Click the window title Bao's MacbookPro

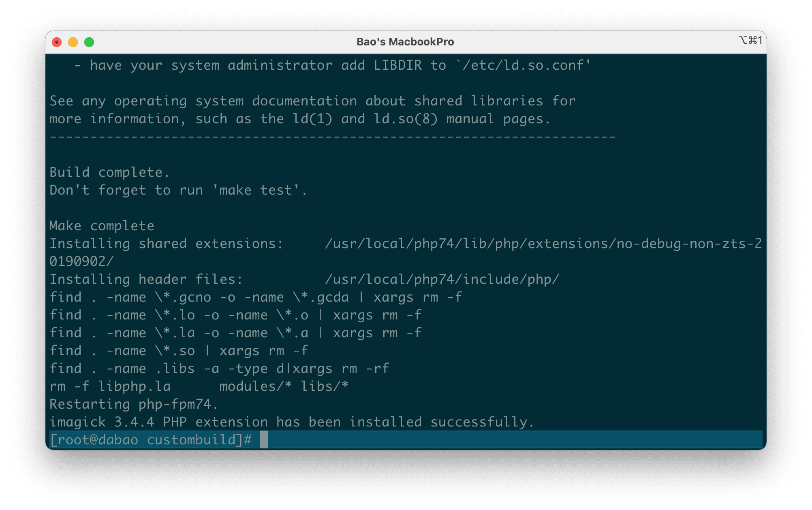tap(405, 42)
